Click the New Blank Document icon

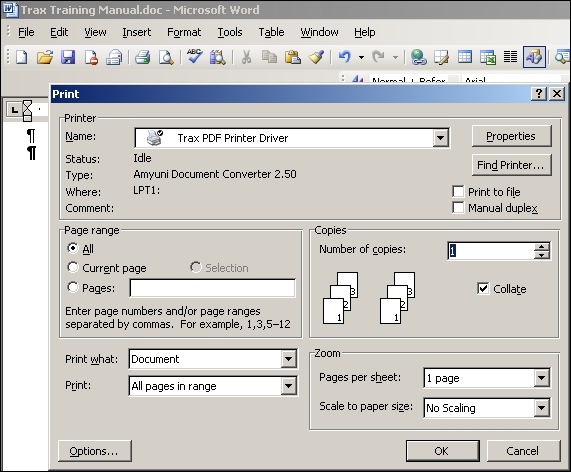tap(22, 57)
